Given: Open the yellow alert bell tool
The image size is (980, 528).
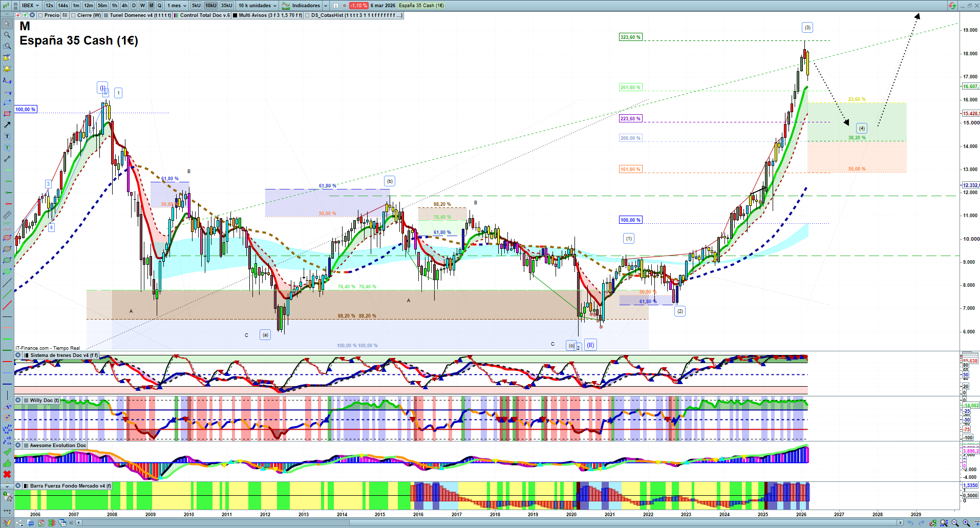Looking at the screenshot, I should pos(7,69).
